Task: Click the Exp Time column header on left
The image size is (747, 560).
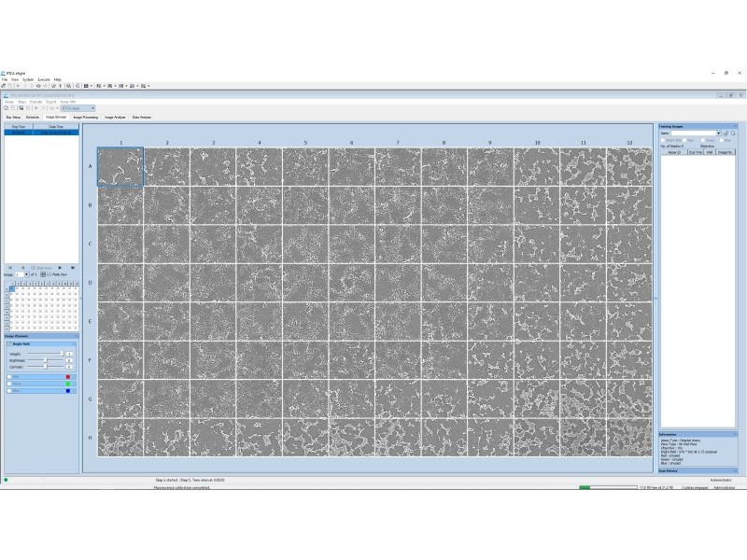Action: coord(19,127)
